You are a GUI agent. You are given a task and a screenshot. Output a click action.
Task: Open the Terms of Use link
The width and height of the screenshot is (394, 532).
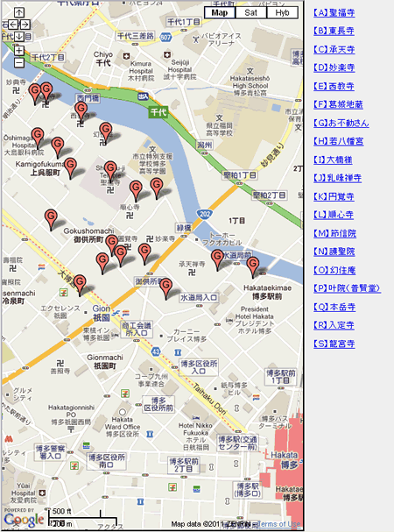pos(278,524)
